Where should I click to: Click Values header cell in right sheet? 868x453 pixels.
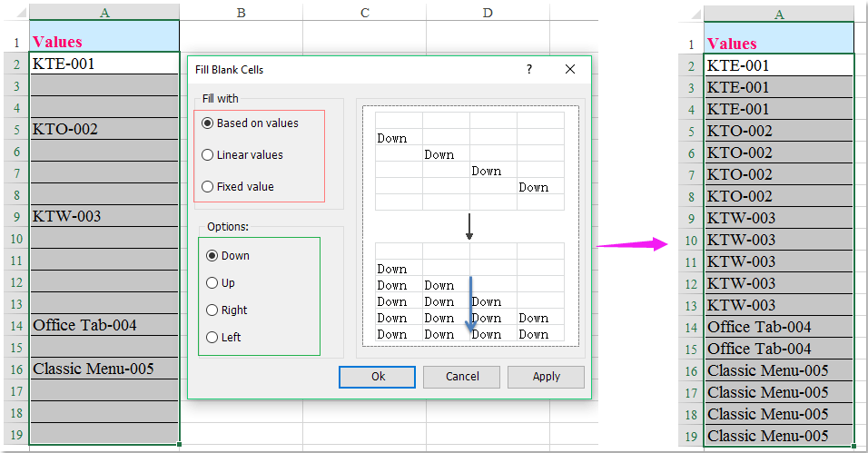[x=779, y=38]
